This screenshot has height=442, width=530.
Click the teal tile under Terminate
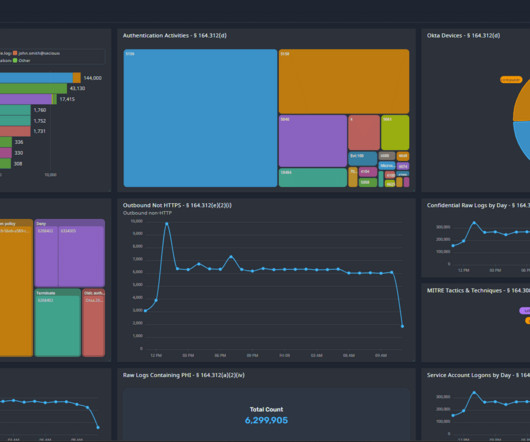57,326
